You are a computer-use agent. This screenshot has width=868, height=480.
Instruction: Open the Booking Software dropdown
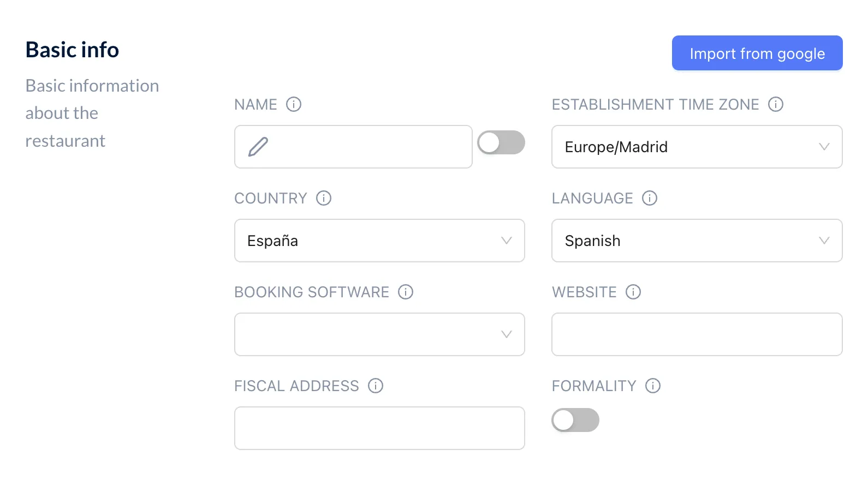coord(379,334)
